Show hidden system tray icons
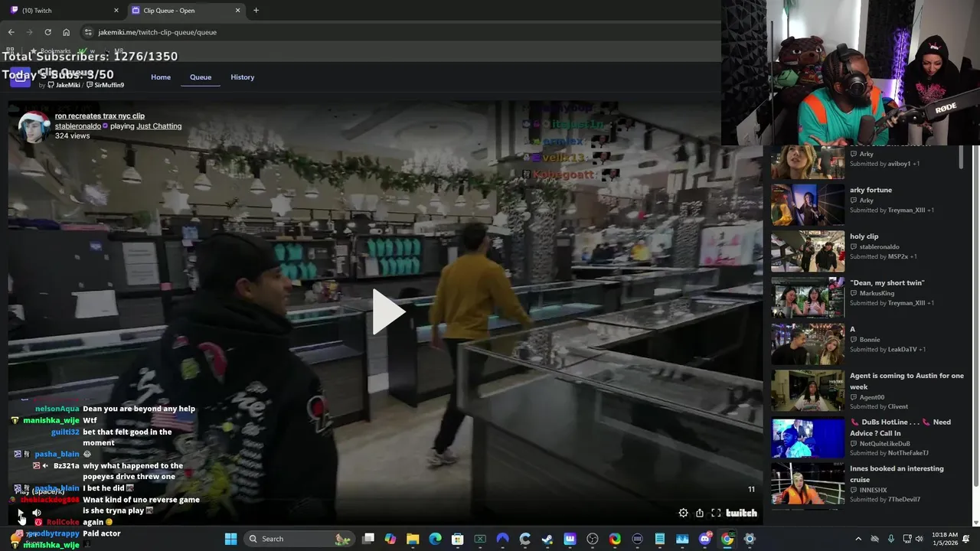This screenshot has height=551, width=980. (x=858, y=539)
